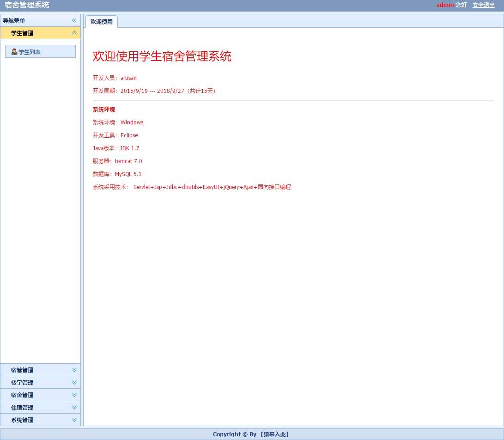Open the 【猿来入此】 copyright link
The image size is (504, 440).
[275, 434]
